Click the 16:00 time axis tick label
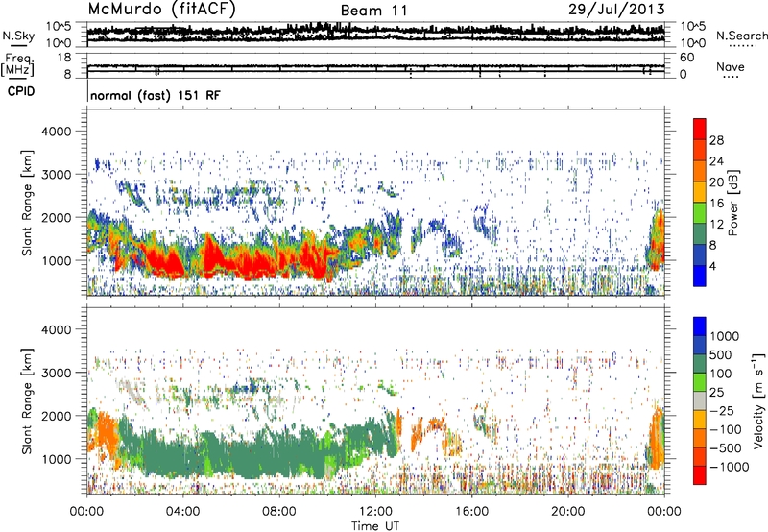768x532 pixels. [472, 512]
